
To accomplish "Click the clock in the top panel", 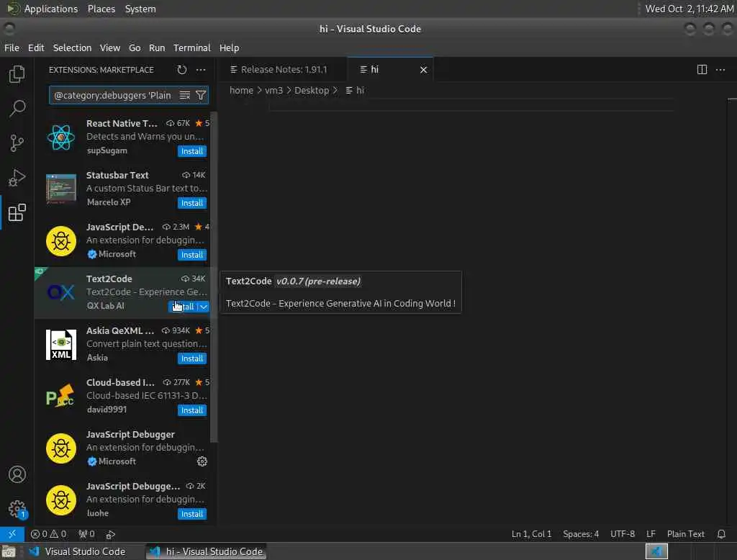I will pos(689,9).
